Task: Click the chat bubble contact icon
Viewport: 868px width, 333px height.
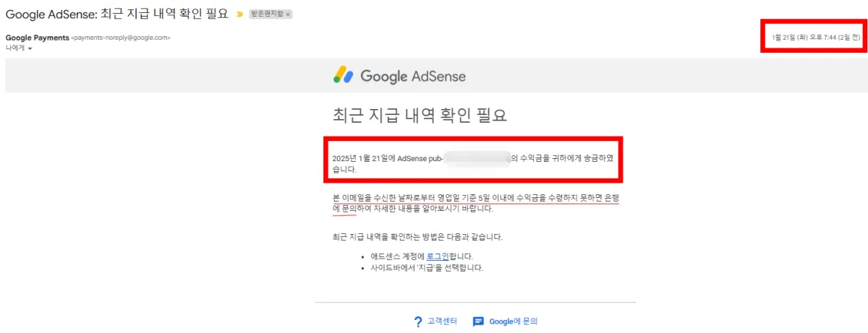Action: (478, 321)
